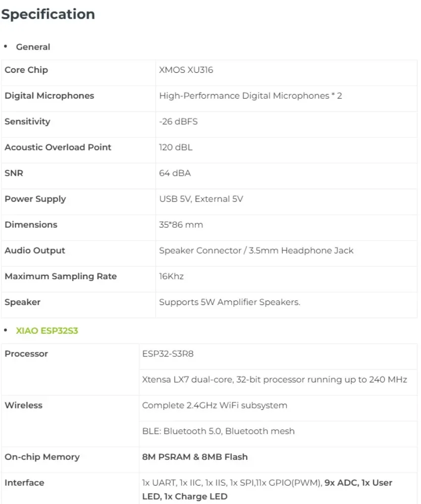Click the Wireless row label

[23, 405]
